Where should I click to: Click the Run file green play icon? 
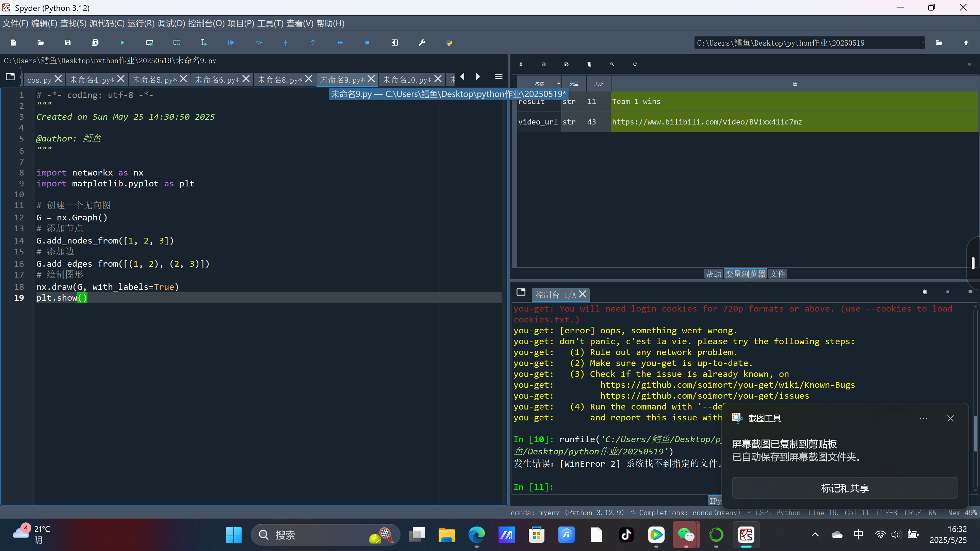[x=122, y=43]
